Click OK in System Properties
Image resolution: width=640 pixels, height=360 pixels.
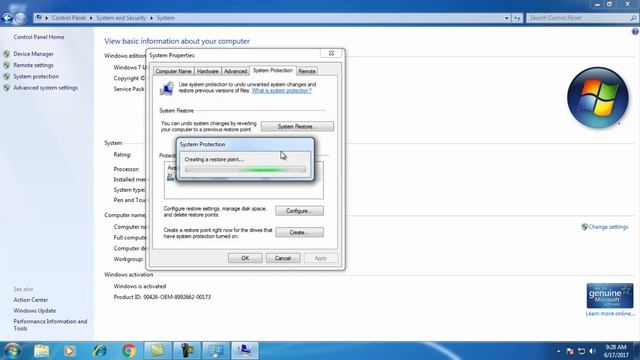pos(245,258)
